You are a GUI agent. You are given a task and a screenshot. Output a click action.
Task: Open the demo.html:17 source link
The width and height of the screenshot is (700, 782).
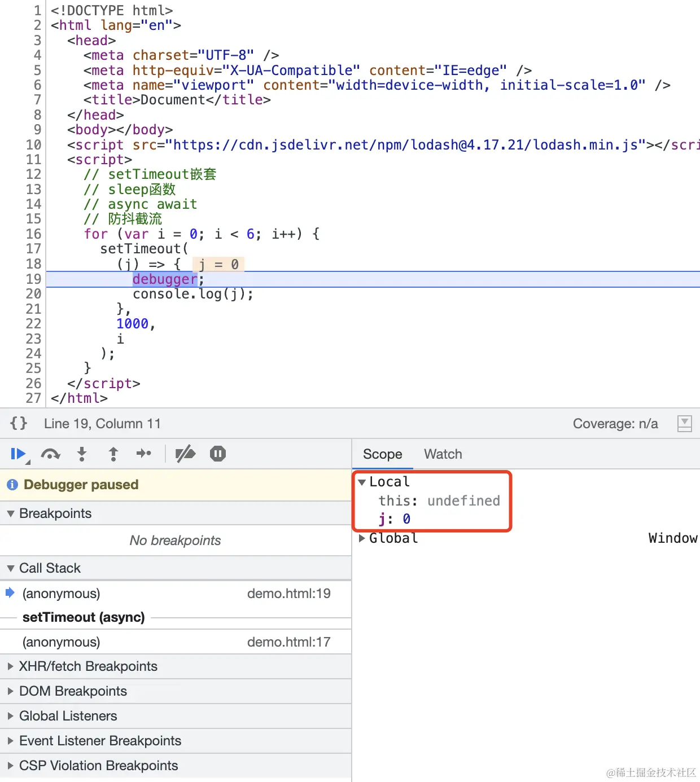point(289,642)
